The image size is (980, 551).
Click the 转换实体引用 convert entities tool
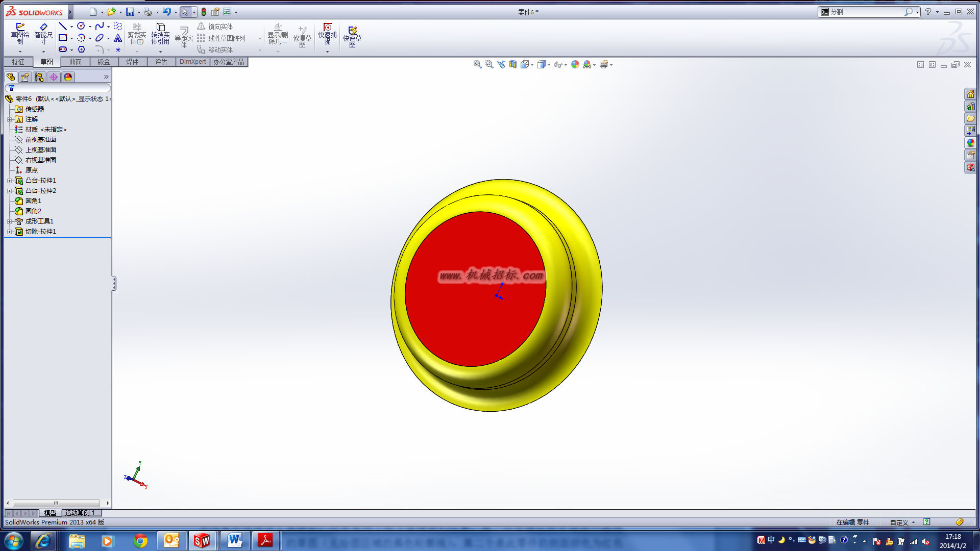[x=160, y=34]
